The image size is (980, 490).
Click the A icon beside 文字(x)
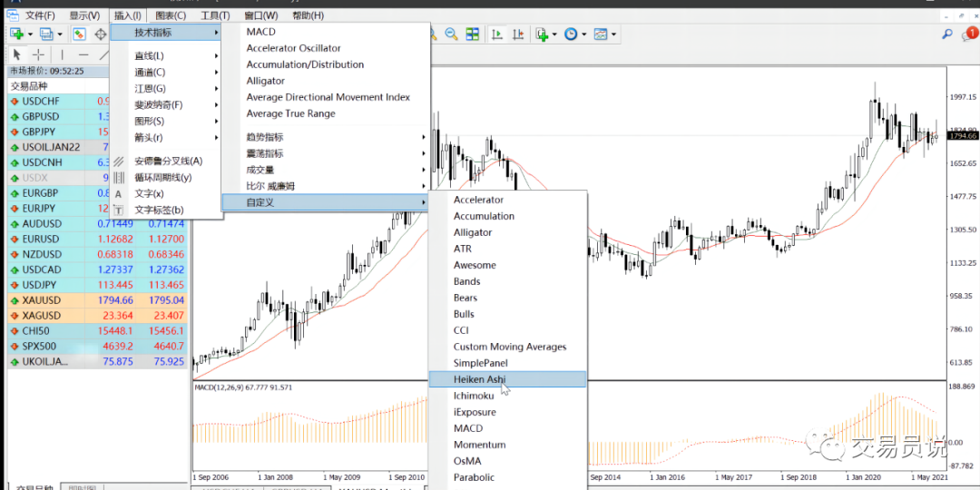(x=119, y=194)
